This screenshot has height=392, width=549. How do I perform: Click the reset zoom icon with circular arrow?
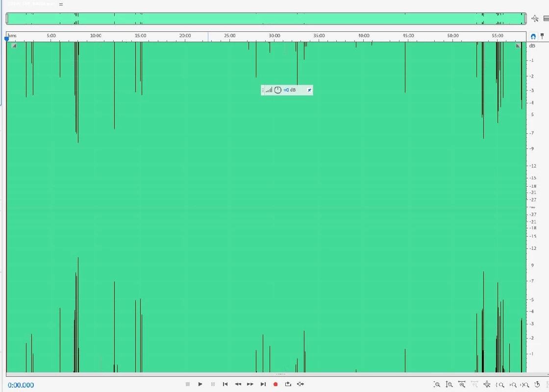click(x=537, y=384)
